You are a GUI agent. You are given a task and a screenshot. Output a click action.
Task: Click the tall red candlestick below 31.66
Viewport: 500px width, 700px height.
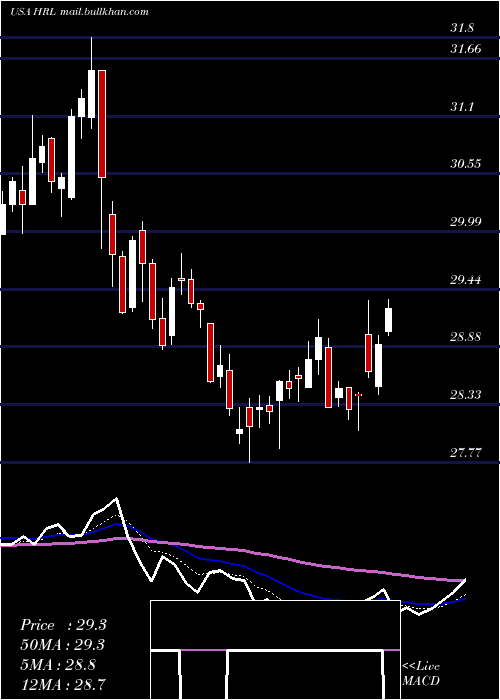(102, 124)
